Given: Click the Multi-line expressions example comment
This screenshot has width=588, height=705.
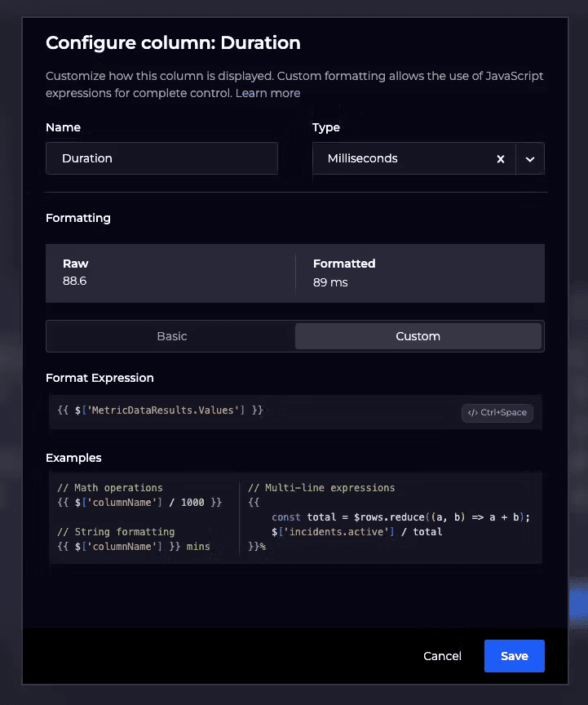Looking at the screenshot, I should point(321,488).
